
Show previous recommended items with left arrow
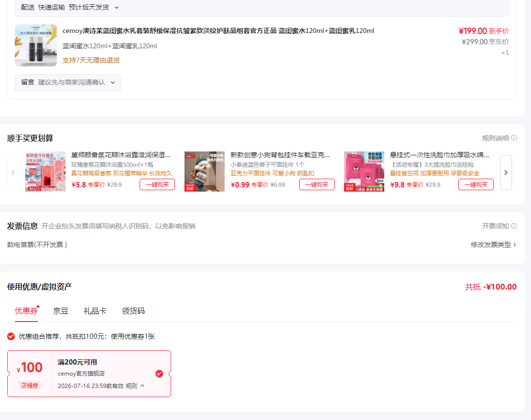[x=13, y=172]
